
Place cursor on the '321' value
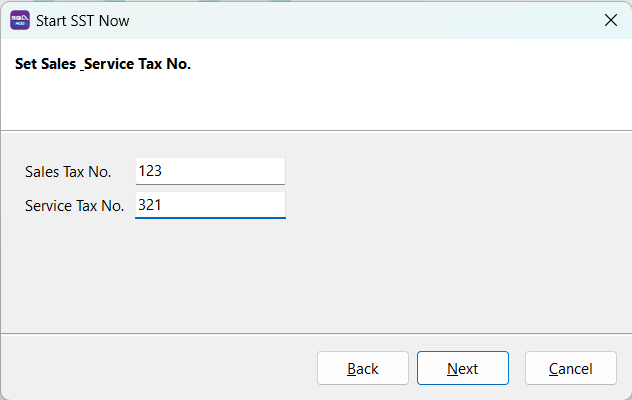coord(150,205)
